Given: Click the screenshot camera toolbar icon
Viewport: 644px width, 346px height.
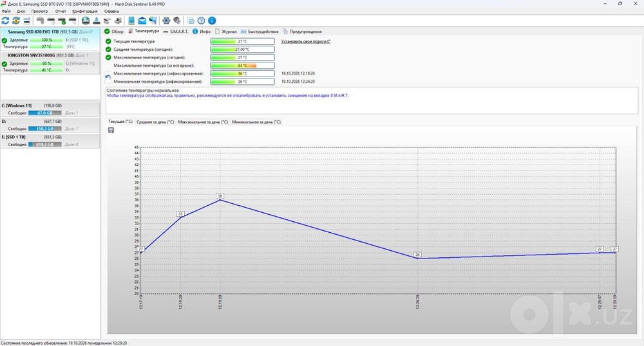Looking at the screenshot, I should [191, 21].
